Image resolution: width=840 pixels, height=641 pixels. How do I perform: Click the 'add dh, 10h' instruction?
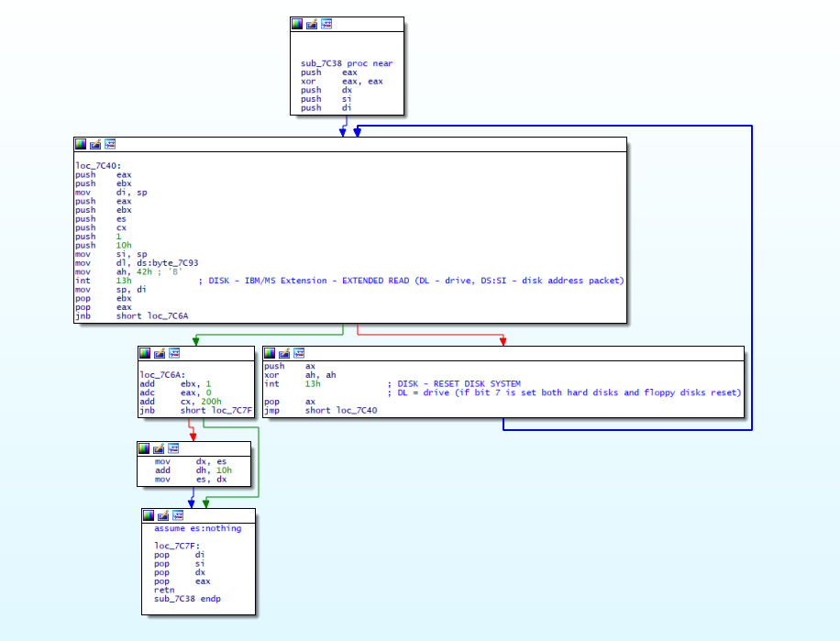(193, 470)
